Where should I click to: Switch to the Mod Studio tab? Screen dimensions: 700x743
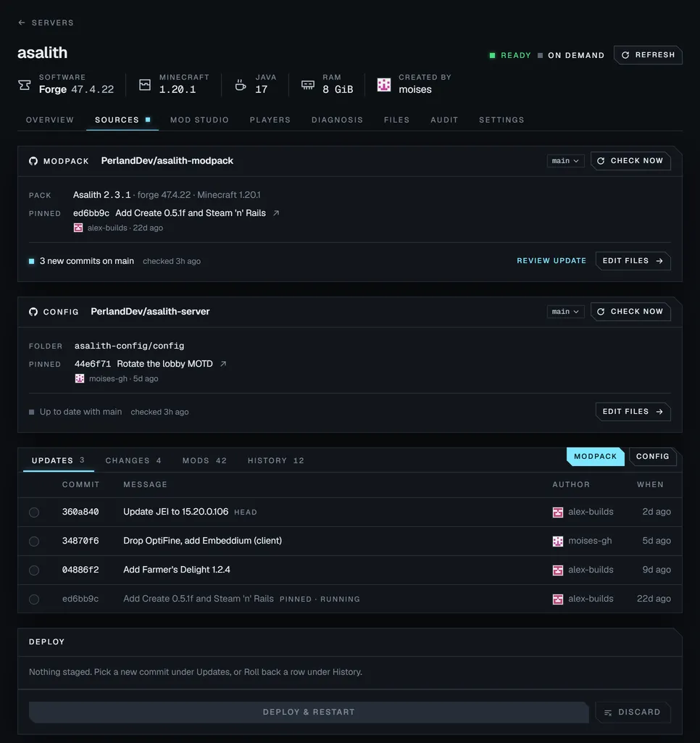(x=199, y=120)
